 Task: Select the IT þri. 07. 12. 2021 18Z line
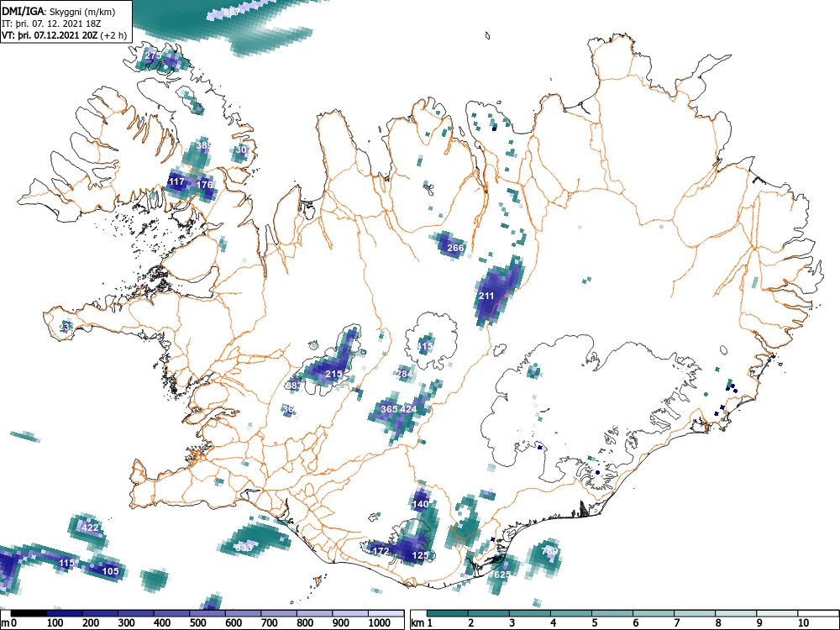coord(51,24)
